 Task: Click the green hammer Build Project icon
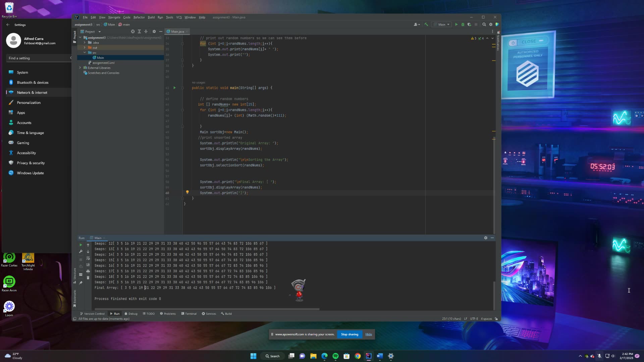pyautogui.click(x=426, y=24)
